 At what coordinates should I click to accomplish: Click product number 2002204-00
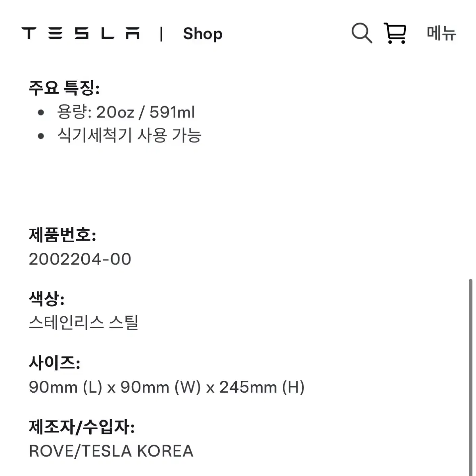[80, 259]
